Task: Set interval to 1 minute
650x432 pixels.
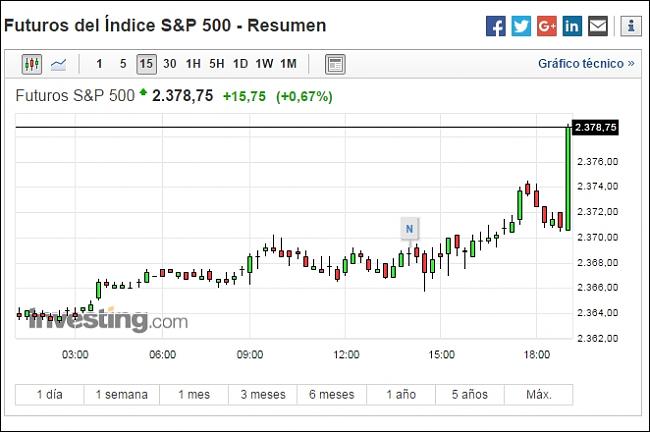Action: coord(99,64)
